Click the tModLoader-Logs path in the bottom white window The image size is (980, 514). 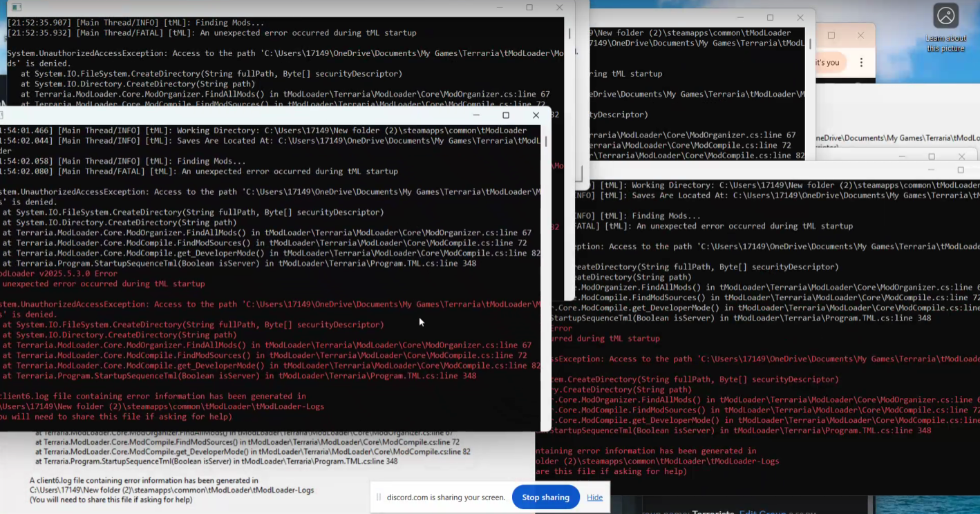(171, 491)
